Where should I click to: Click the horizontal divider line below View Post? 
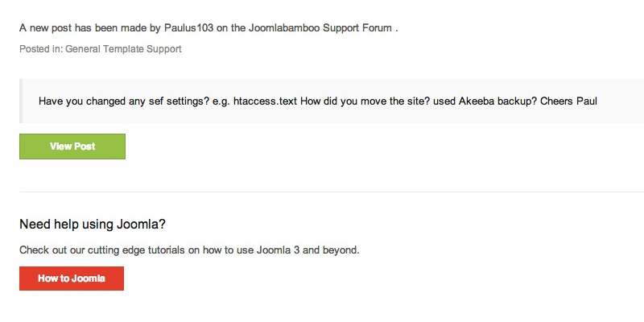[332, 192]
